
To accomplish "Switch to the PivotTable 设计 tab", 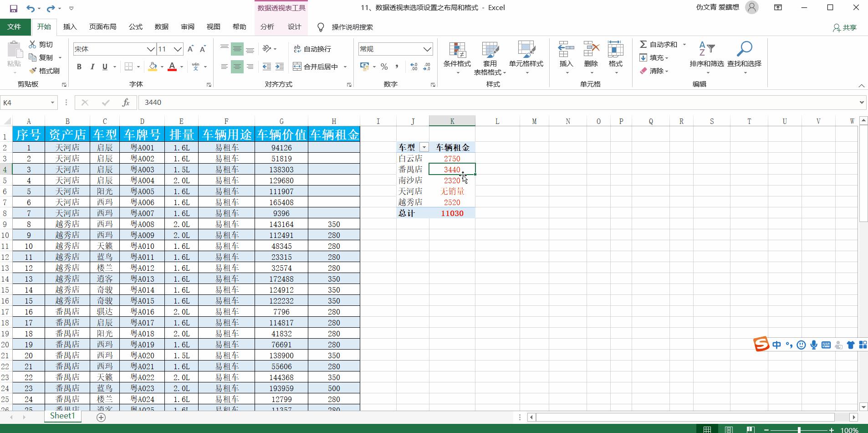I will (294, 27).
